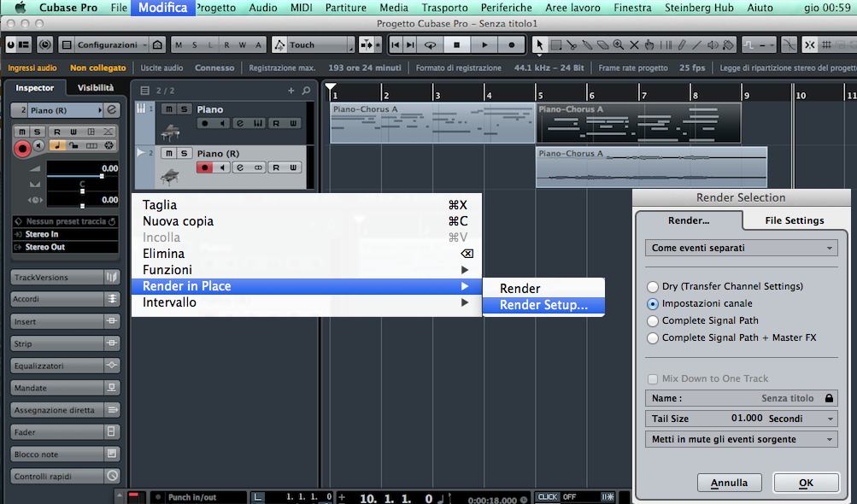The image size is (857, 504).
Task: Start playback with the Play button
Action: point(484,44)
